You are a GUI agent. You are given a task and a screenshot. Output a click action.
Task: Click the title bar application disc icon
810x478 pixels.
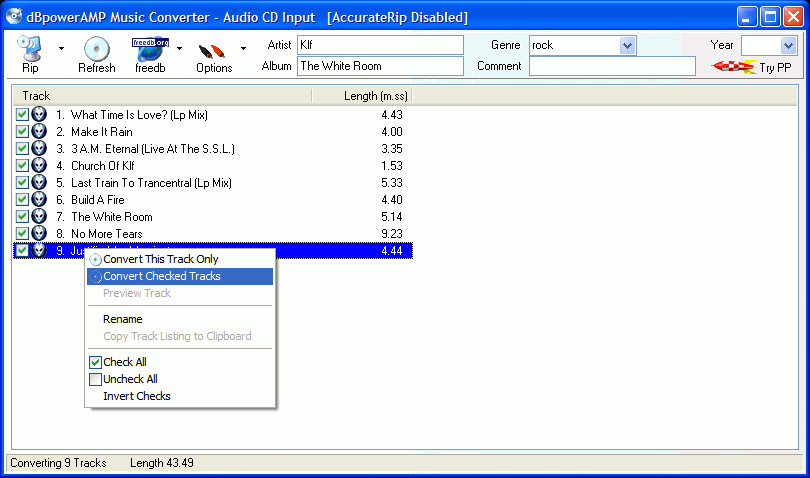pos(14,17)
